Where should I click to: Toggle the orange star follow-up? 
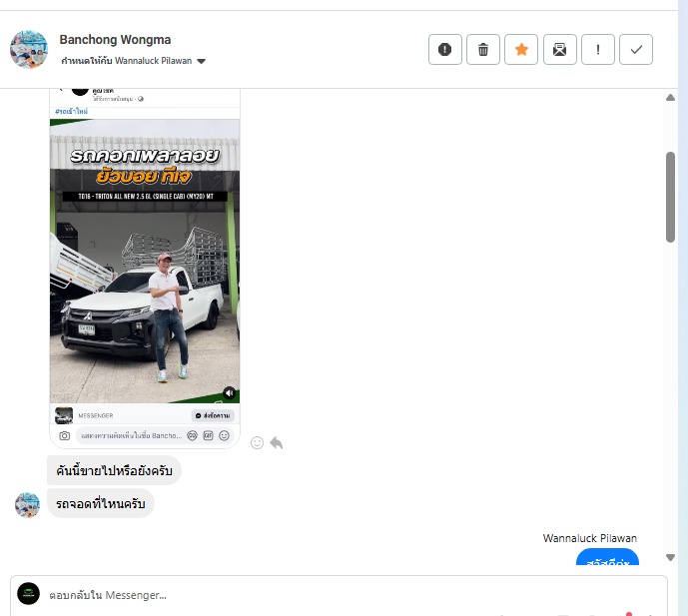tap(521, 49)
